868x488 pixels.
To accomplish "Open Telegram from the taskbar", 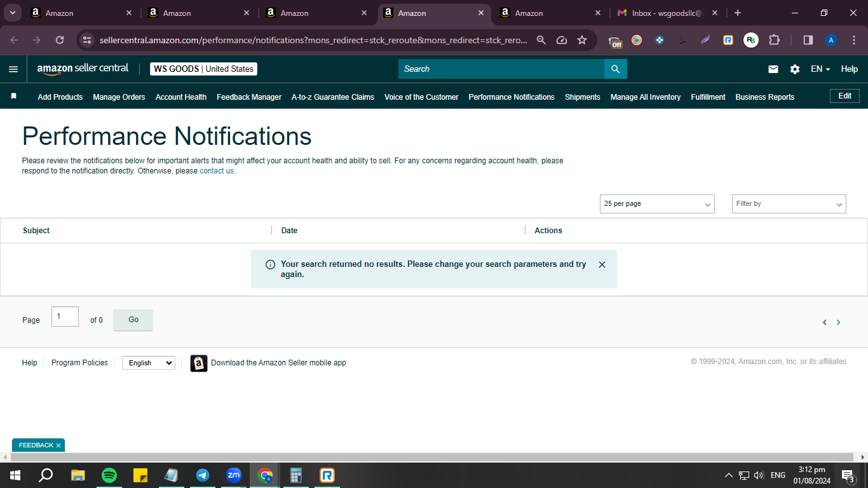I will (203, 475).
